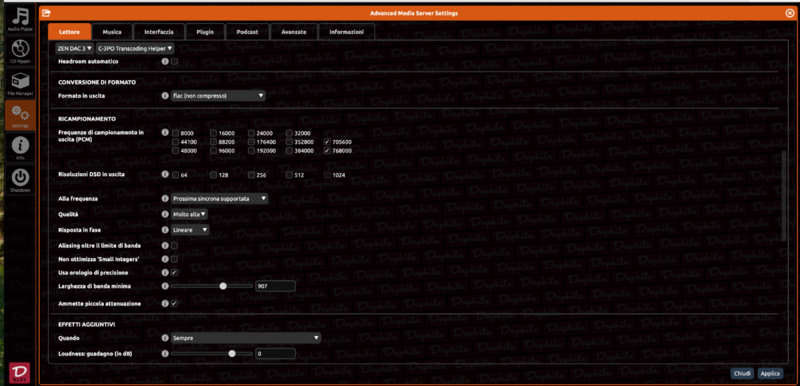The width and height of the screenshot is (800, 386).
Task: Switch to the Podcast tab
Action: click(247, 32)
